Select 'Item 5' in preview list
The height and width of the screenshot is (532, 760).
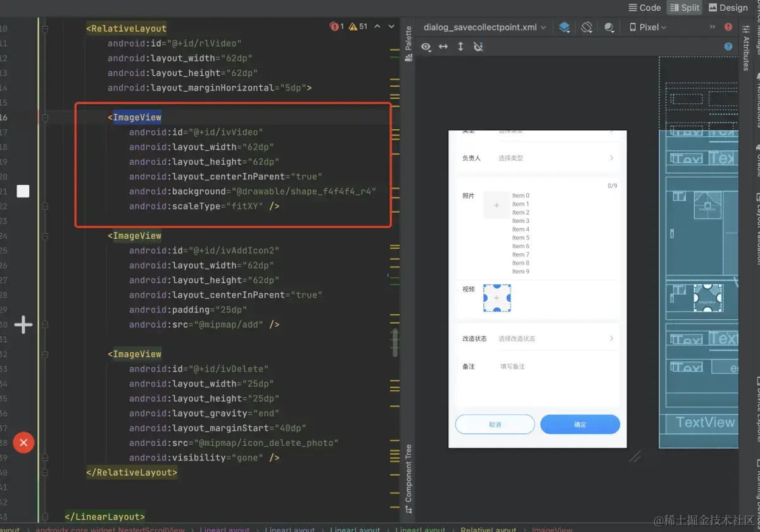pyautogui.click(x=521, y=237)
